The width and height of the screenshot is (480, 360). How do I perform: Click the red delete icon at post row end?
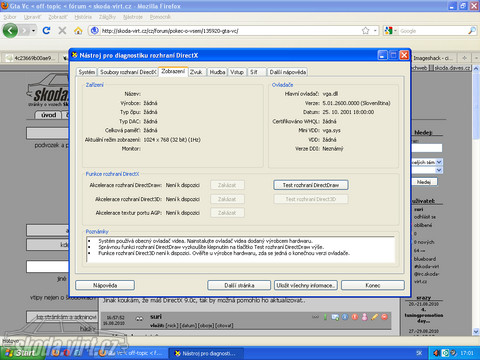(x=384, y=317)
